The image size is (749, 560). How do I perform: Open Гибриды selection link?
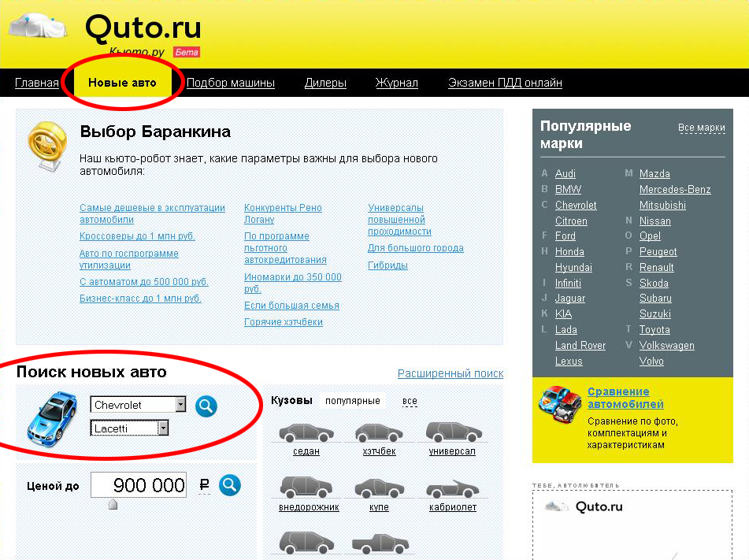pos(387,265)
